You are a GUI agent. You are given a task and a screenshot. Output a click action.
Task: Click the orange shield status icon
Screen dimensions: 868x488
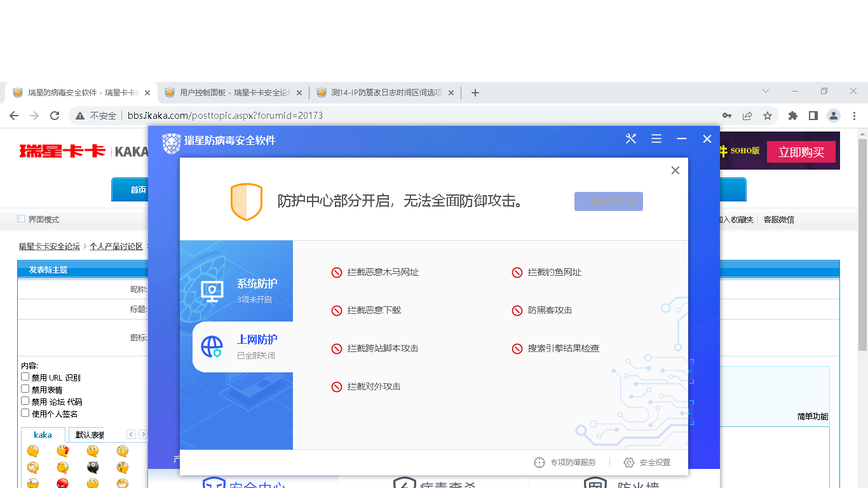(246, 201)
